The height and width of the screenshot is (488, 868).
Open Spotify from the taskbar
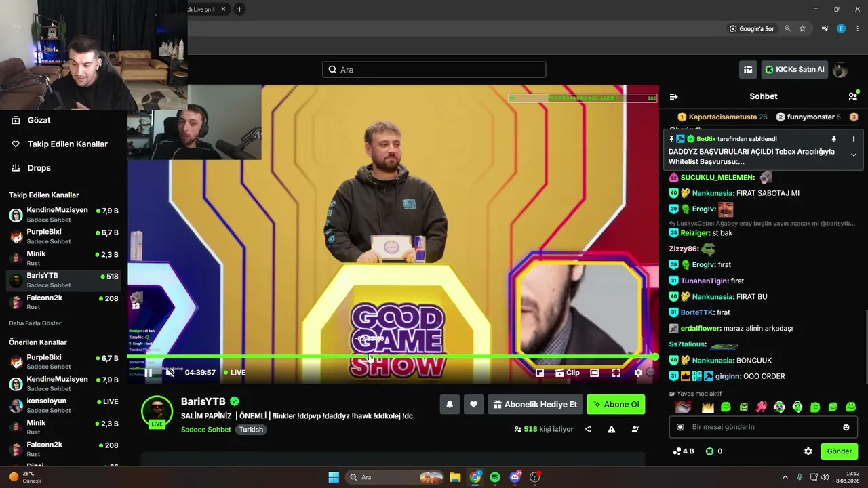coord(495,477)
